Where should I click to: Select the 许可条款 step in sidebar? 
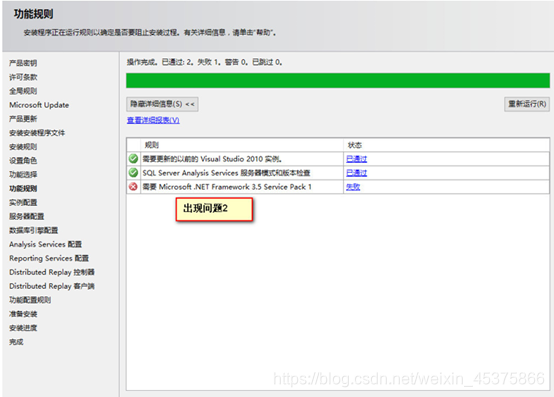coord(23,77)
